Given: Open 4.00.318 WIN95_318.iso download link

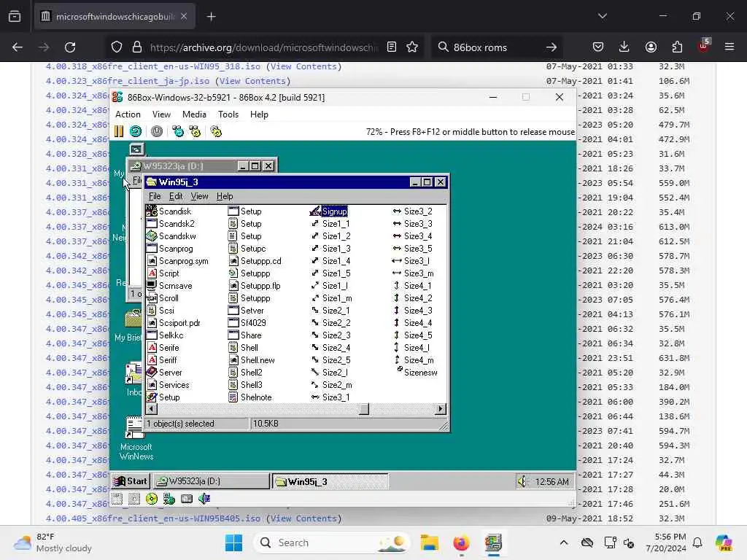Looking at the screenshot, I should pos(153,66).
